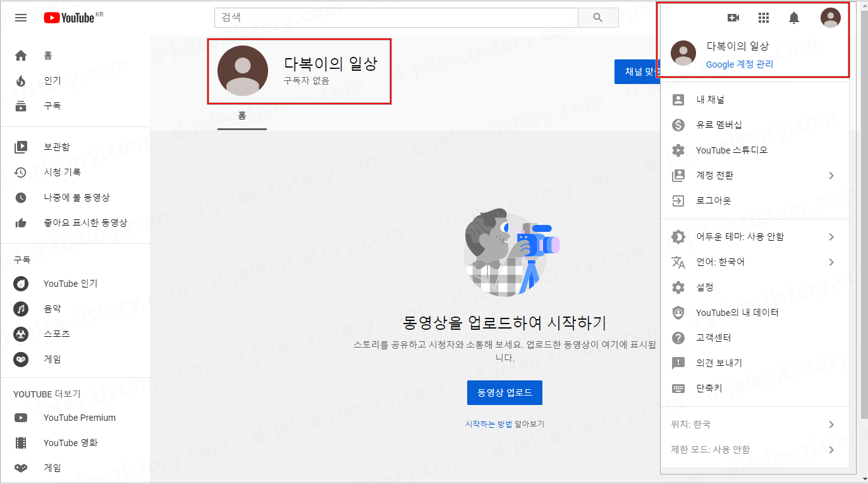Expand 언어: 한국어 submenu
The image size is (868, 484).
click(x=755, y=262)
